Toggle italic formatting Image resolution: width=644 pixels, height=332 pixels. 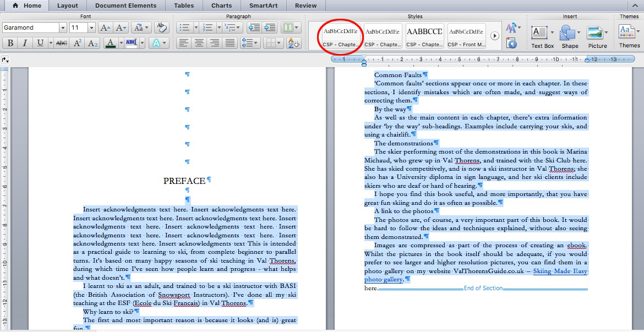coord(25,43)
